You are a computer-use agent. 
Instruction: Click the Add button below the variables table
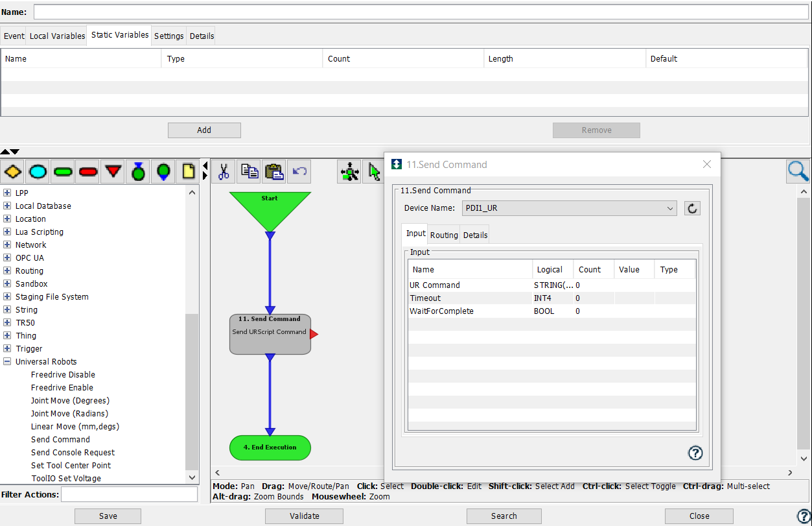203,130
